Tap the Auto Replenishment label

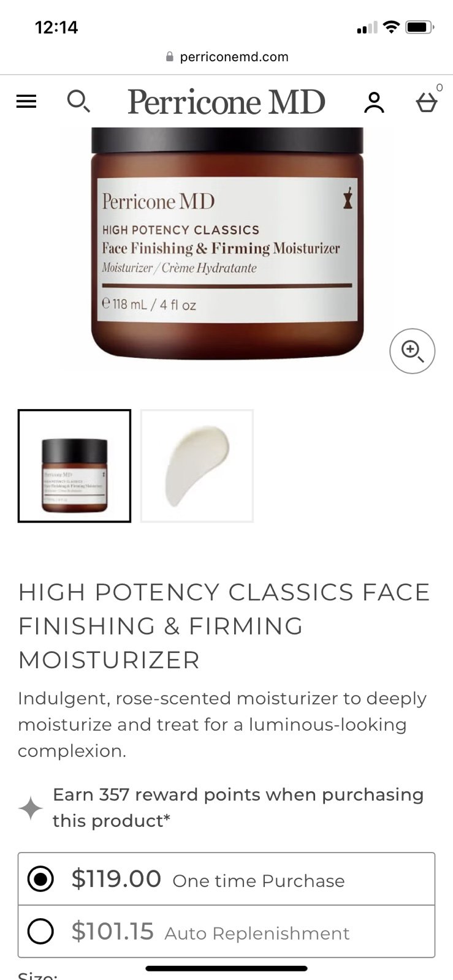point(257,933)
